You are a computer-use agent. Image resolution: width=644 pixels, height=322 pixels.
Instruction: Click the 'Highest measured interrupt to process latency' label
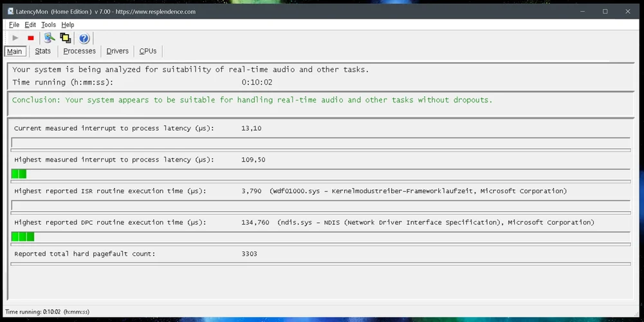[x=114, y=160]
